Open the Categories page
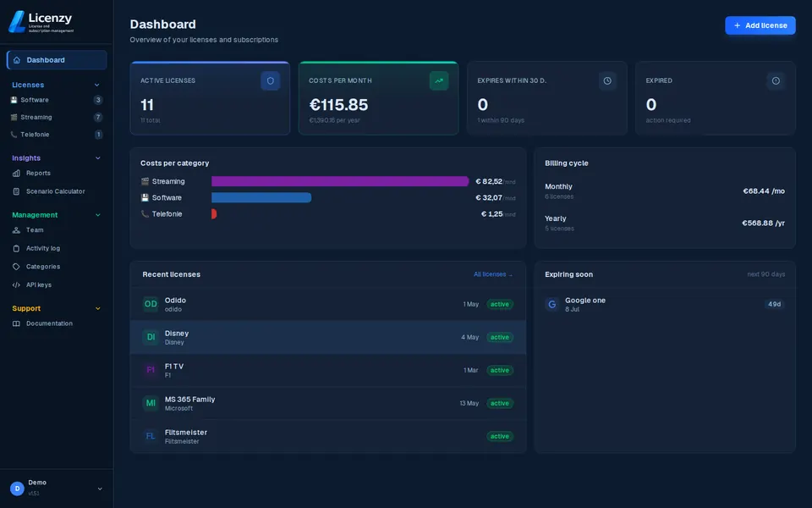The image size is (812, 508). [57, 267]
